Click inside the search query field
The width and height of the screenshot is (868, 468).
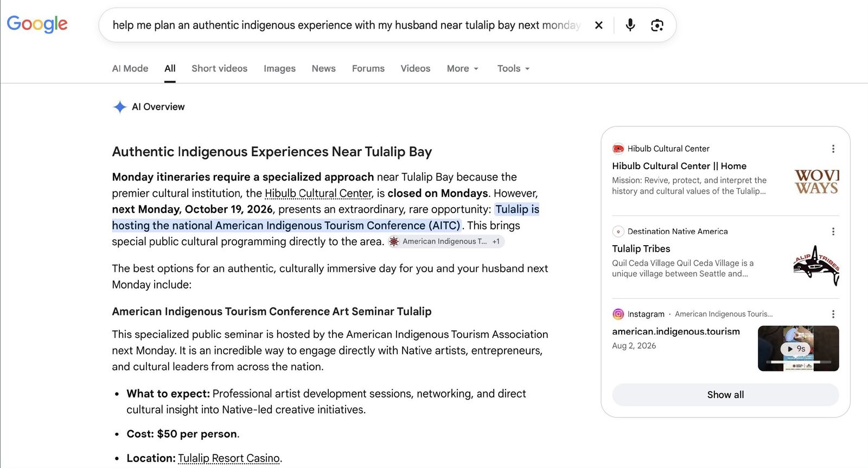346,25
